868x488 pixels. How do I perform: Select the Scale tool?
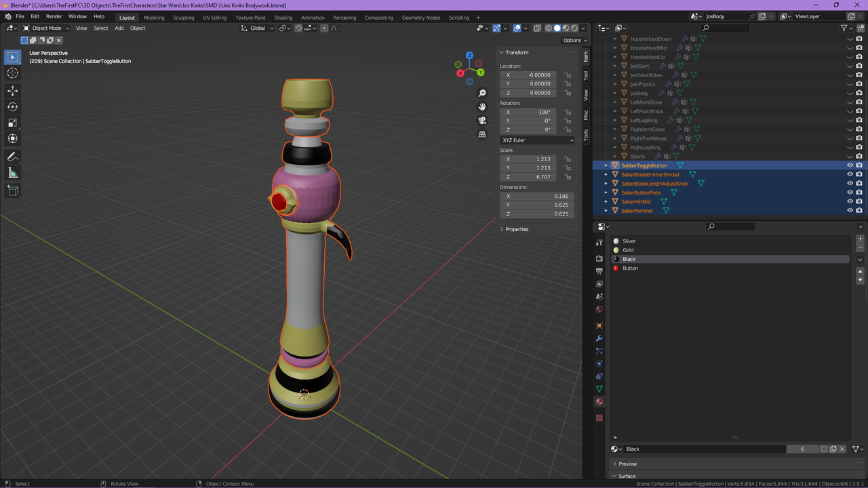[x=13, y=123]
